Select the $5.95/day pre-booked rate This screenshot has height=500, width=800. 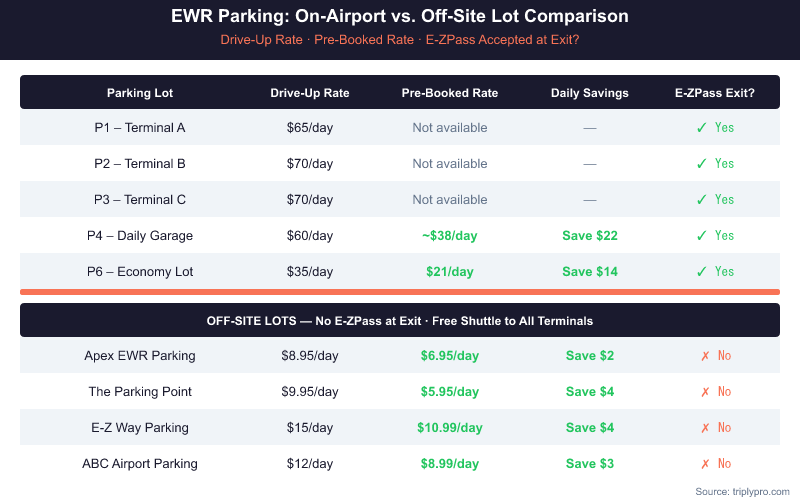click(x=450, y=391)
